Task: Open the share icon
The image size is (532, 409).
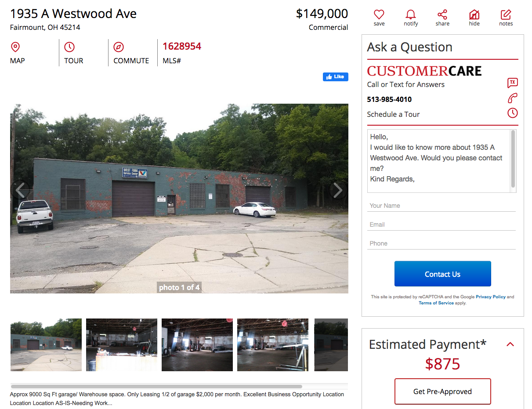Action: 442,14
